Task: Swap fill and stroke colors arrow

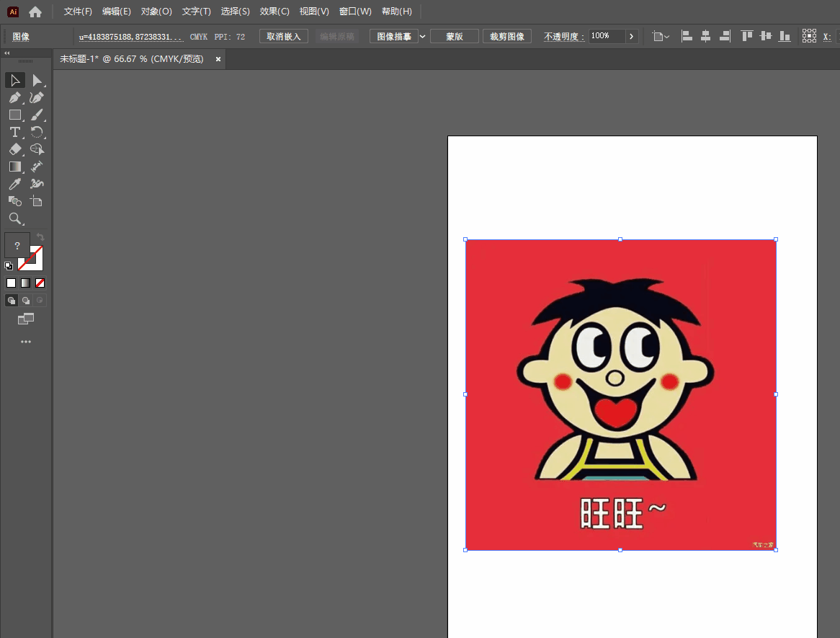Action: [x=40, y=236]
